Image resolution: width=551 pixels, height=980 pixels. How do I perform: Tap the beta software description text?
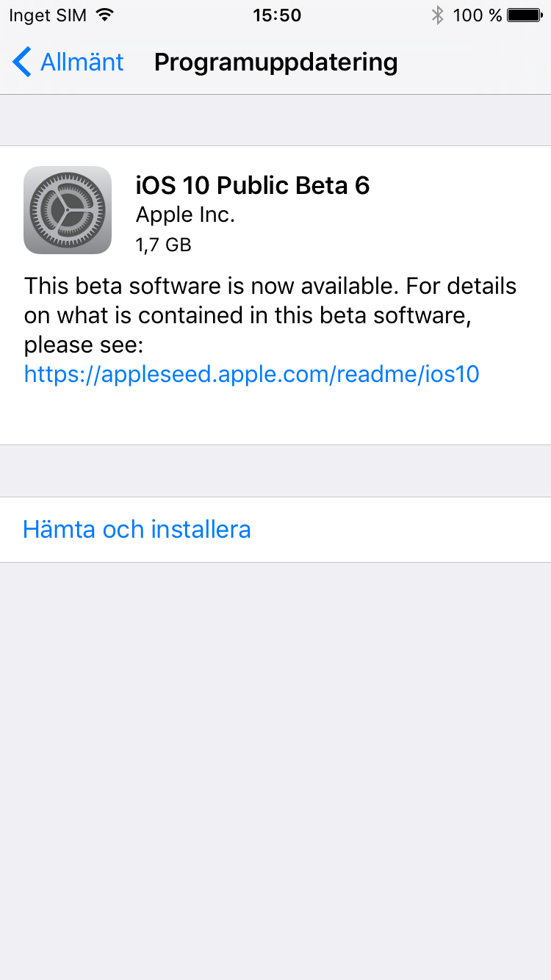click(270, 314)
